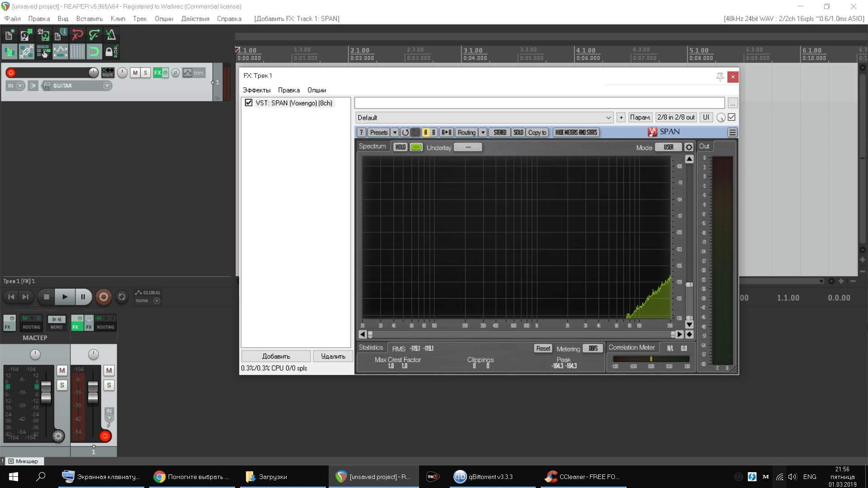Click the Statistics Reset button
Viewport: 868px width, 488px height.
542,348
